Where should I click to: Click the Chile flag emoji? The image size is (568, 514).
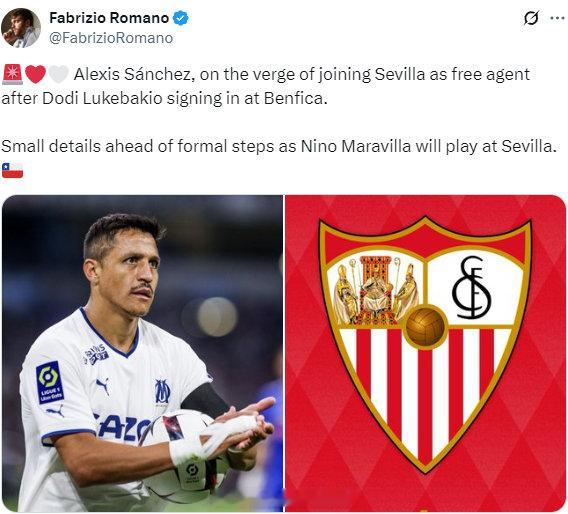click(12, 170)
